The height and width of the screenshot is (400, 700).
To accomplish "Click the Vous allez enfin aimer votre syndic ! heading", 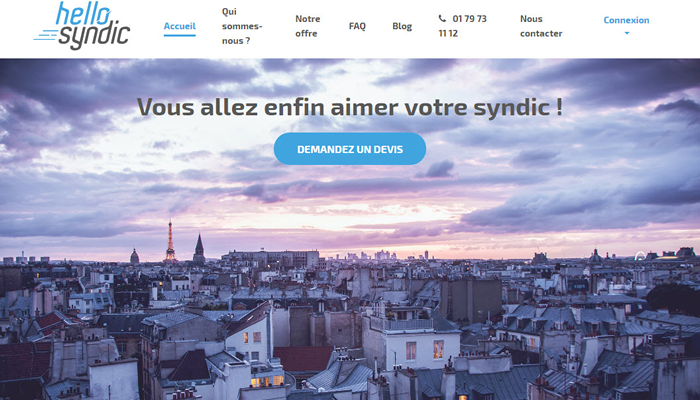I will click(x=350, y=107).
